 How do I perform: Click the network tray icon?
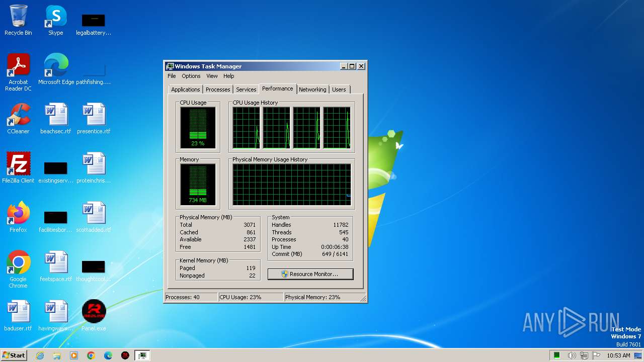pyautogui.click(x=584, y=355)
